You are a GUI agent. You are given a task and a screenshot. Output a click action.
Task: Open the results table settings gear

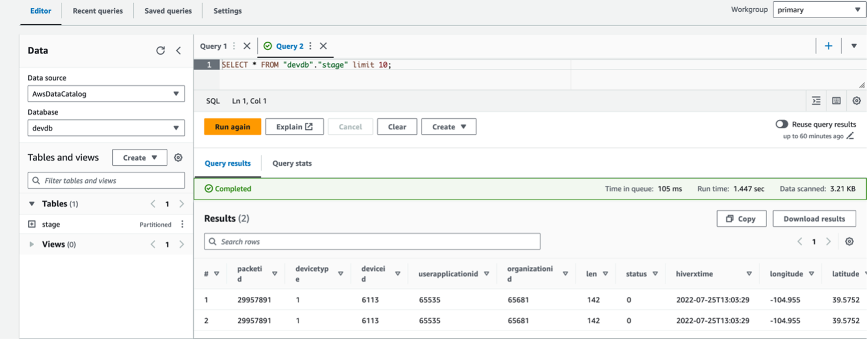pos(849,241)
